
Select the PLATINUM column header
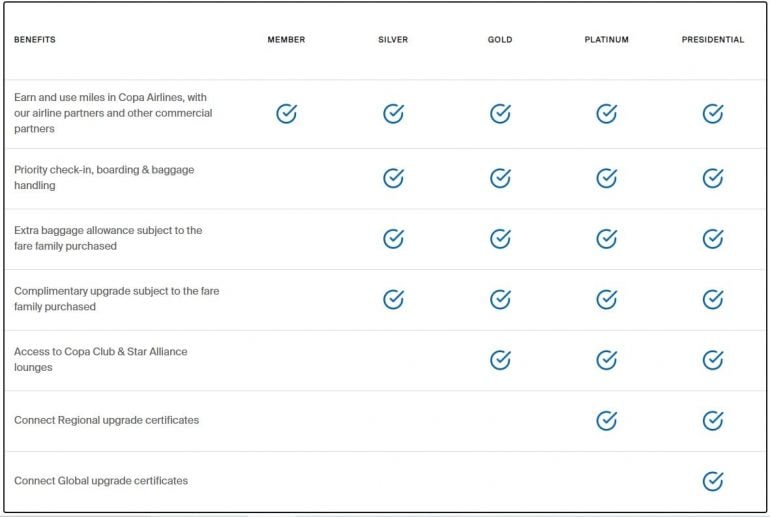click(x=606, y=40)
